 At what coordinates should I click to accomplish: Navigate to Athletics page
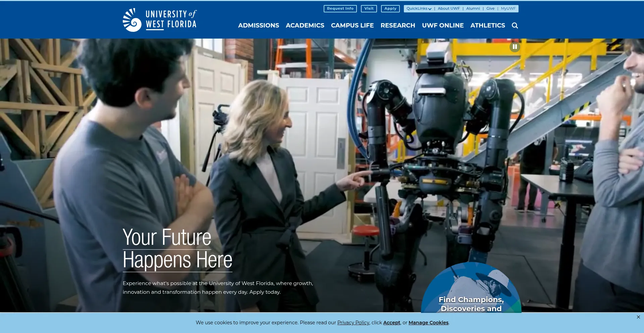pyautogui.click(x=487, y=25)
